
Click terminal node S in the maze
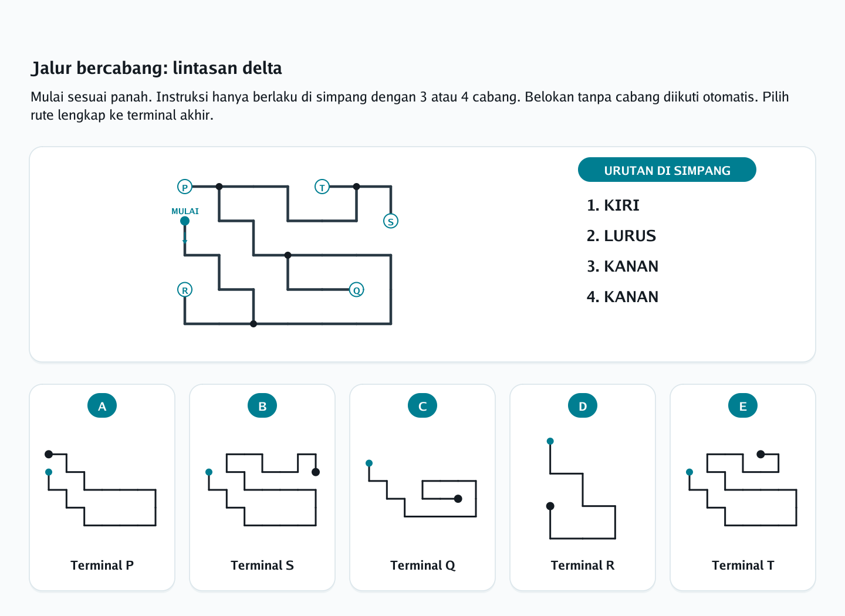[x=391, y=221]
